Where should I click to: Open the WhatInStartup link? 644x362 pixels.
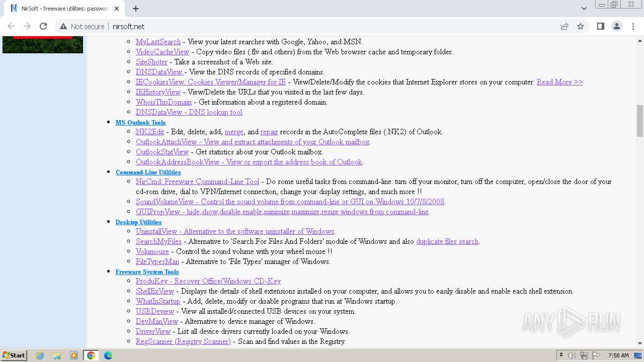pos(158,301)
